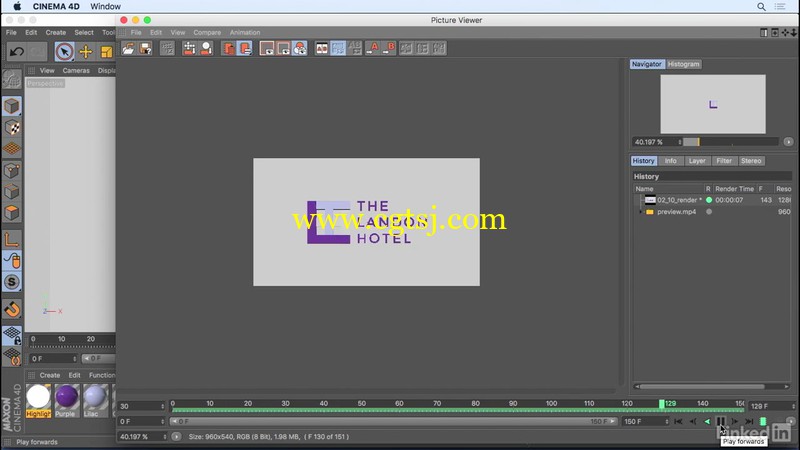Switch to Polygons mode icon
The image size is (800, 450).
12,213
